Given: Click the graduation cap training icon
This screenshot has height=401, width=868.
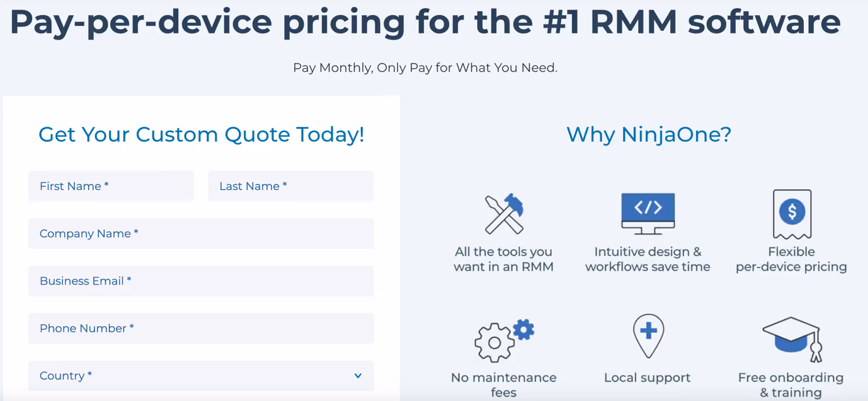Looking at the screenshot, I should click(x=792, y=340).
